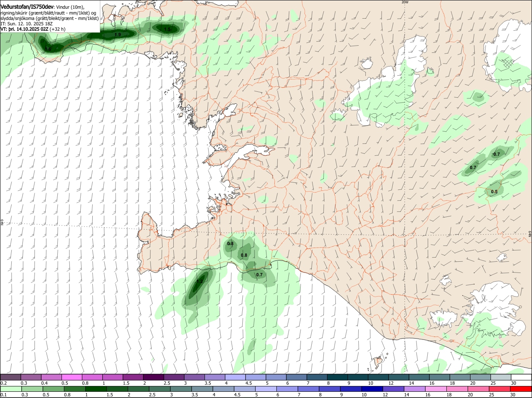Click the 0.8–1 green swatch in lower legend
Viewport: 532px width, 398px height.
(x=74, y=389)
